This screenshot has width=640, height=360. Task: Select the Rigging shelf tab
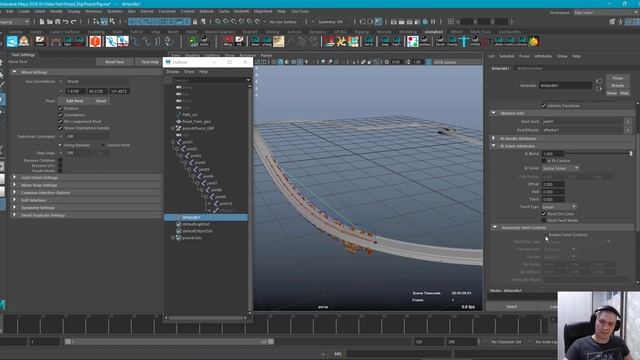pyautogui.click(x=361, y=32)
